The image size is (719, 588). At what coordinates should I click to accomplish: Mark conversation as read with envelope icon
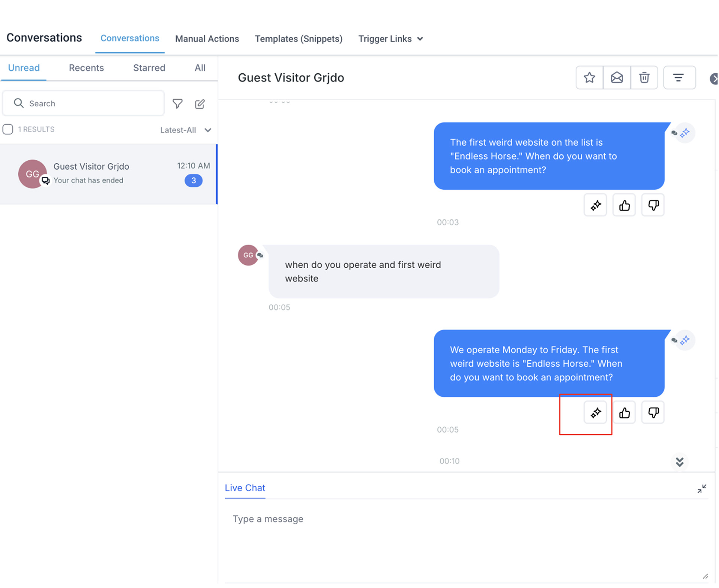point(617,78)
